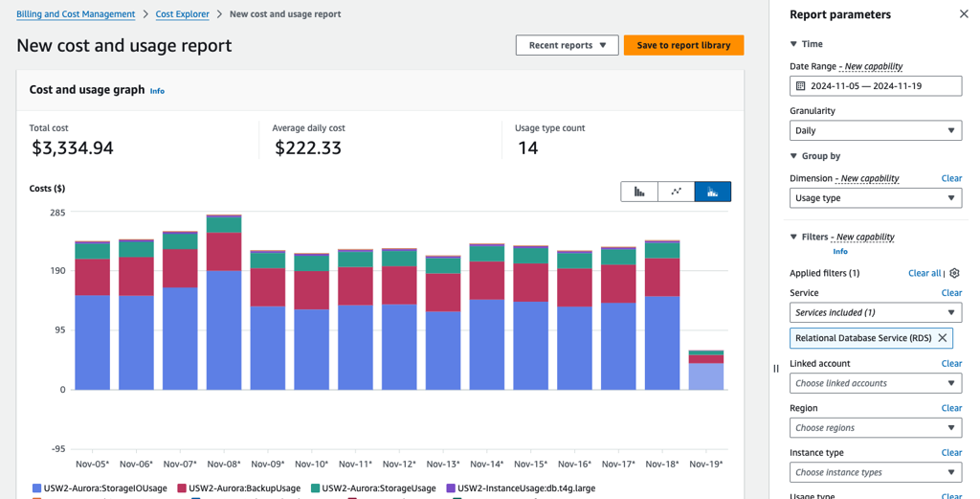Open the Usage type dimension dropdown
The height and width of the screenshot is (499, 980).
876,198
